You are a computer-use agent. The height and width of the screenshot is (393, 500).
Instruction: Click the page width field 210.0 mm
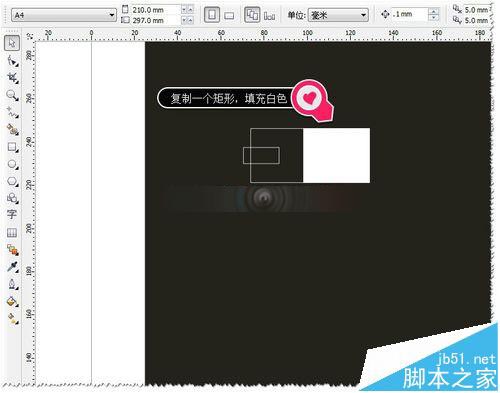[x=155, y=10]
